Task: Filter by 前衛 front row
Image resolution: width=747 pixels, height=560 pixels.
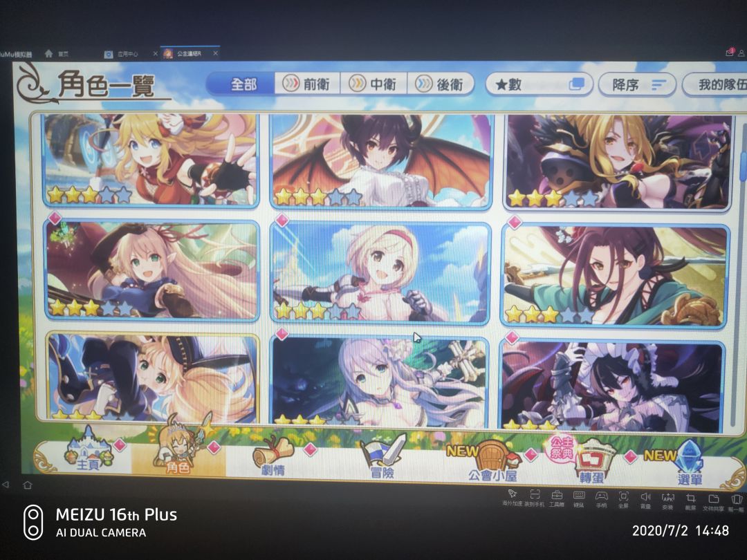Action: tap(307, 84)
